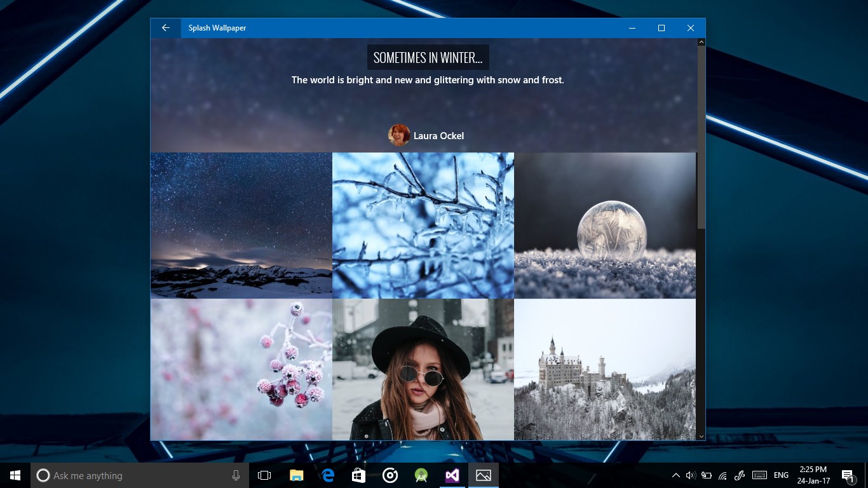Open the Groove Music taskbar icon
The width and height of the screenshot is (868, 488).
pyautogui.click(x=390, y=475)
